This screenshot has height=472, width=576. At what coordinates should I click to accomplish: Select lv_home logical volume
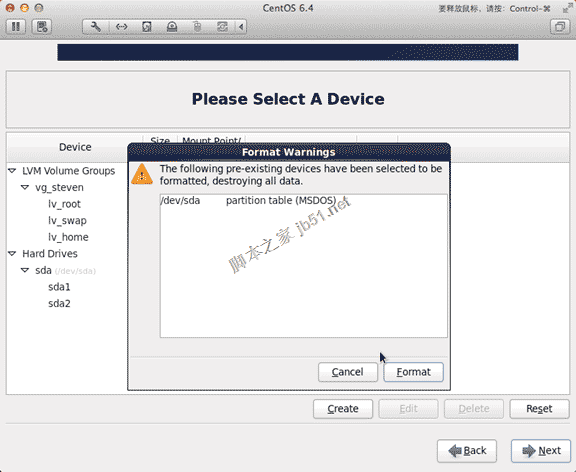pos(68,237)
